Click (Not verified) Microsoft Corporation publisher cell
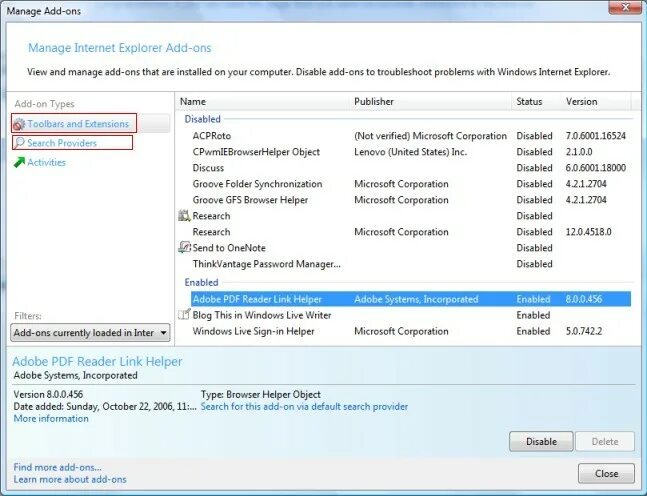The height and width of the screenshot is (496, 647). pos(430,136)
